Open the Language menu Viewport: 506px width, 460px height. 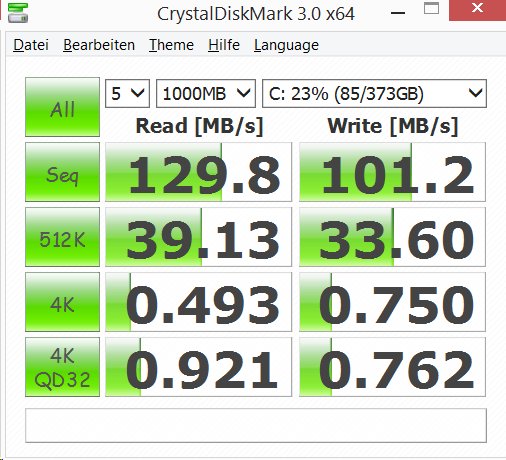[286, 45]
